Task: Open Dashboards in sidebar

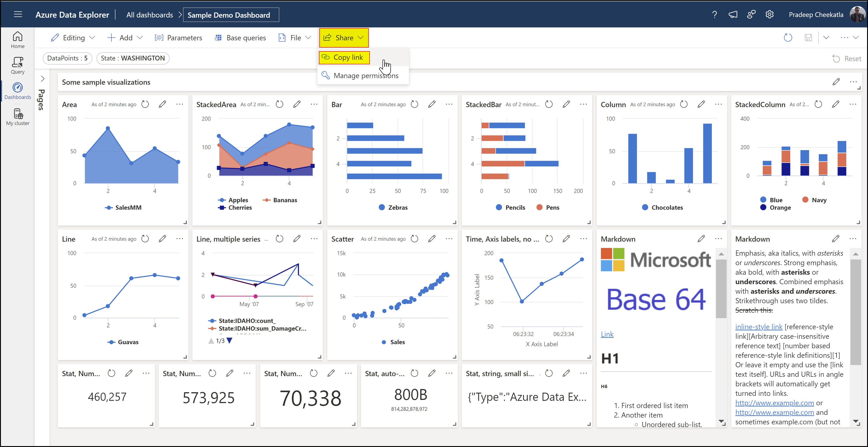Action: pos(17,91)
